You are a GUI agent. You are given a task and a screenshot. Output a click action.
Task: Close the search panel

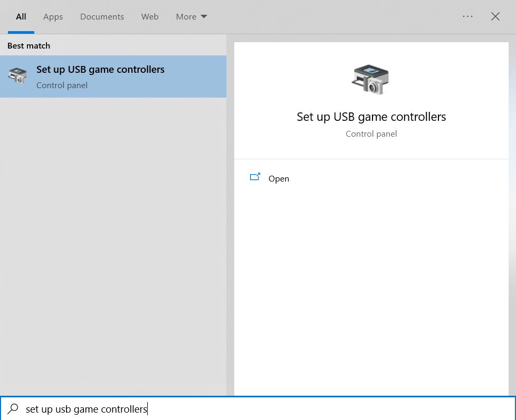[495, 16]
